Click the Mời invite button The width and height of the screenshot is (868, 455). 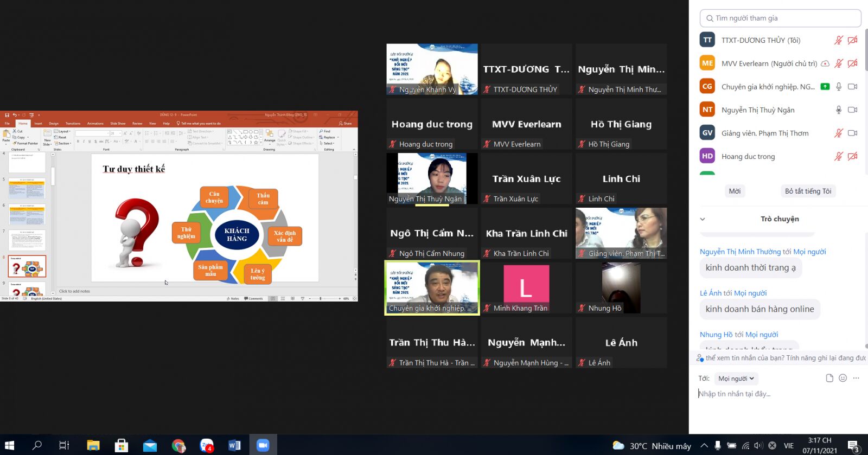click(735, 191)
